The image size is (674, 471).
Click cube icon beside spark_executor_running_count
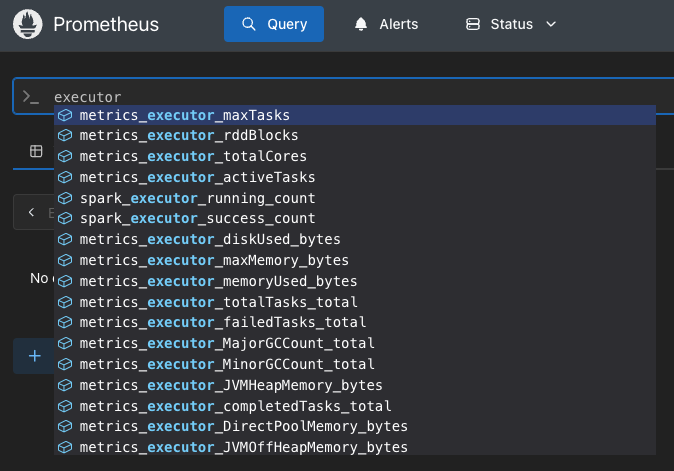point(65,198)
